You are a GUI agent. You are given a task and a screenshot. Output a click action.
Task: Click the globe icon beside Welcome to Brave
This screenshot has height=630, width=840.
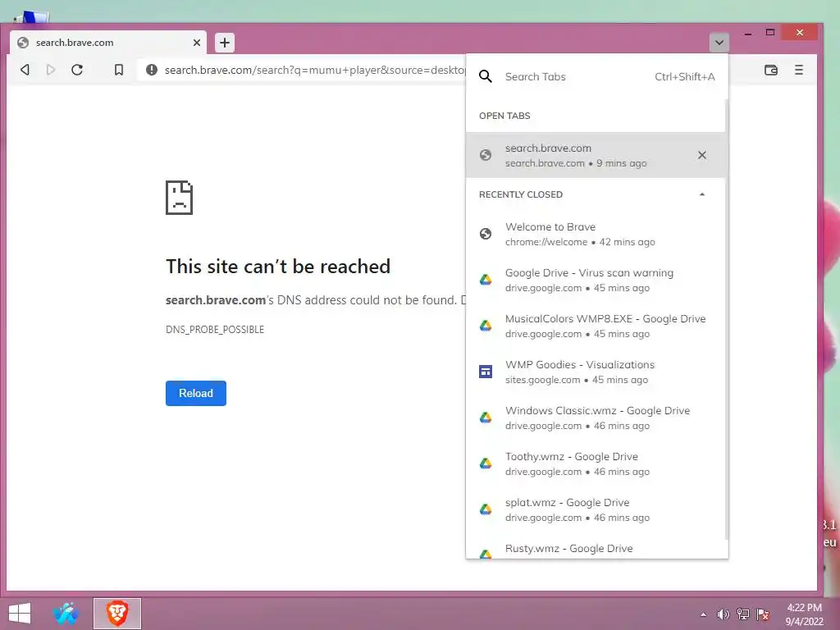pyautogui.click(x=486, y=234)
